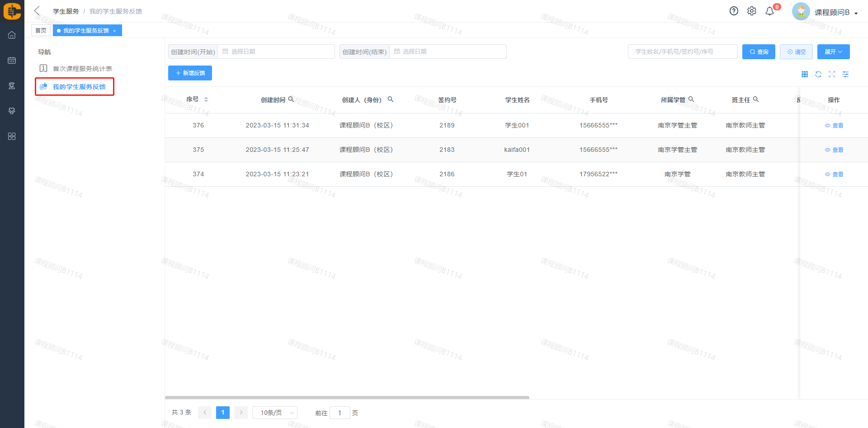
Task: Focus the student name search field
Action: 682,52
